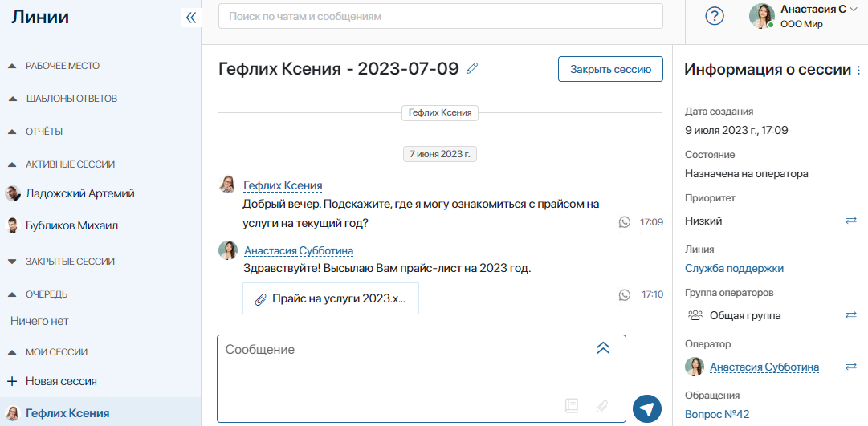Click into the Сообщение text area

[422, 379]
